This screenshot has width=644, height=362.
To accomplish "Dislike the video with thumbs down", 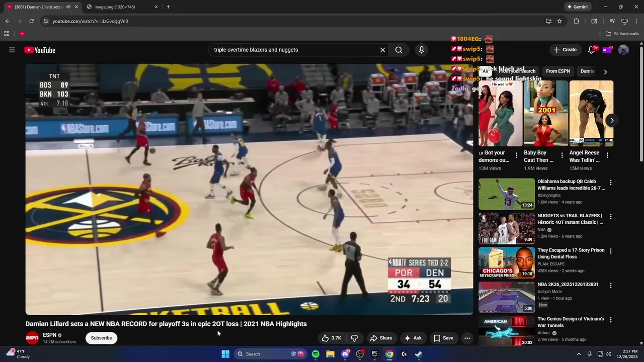I will pos(354,338).
